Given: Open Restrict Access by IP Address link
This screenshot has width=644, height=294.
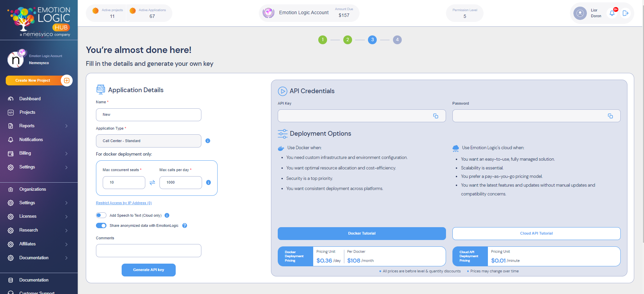Looking at the screenshot, I should pyautogui.click(x=124, y=203).
